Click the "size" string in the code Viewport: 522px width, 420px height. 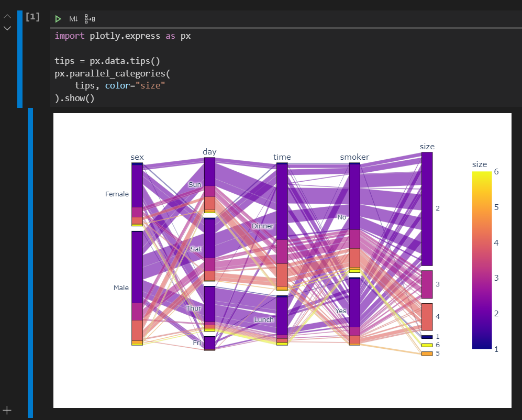point(150,85)
